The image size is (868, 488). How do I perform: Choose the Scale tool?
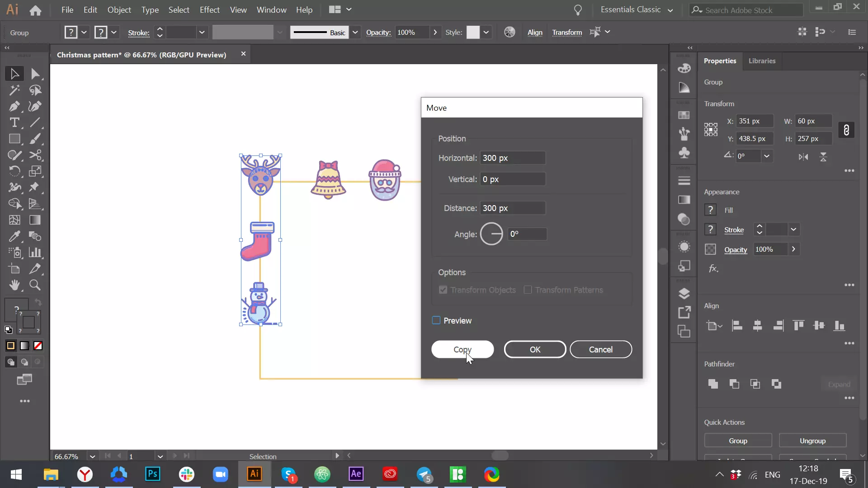35,171
